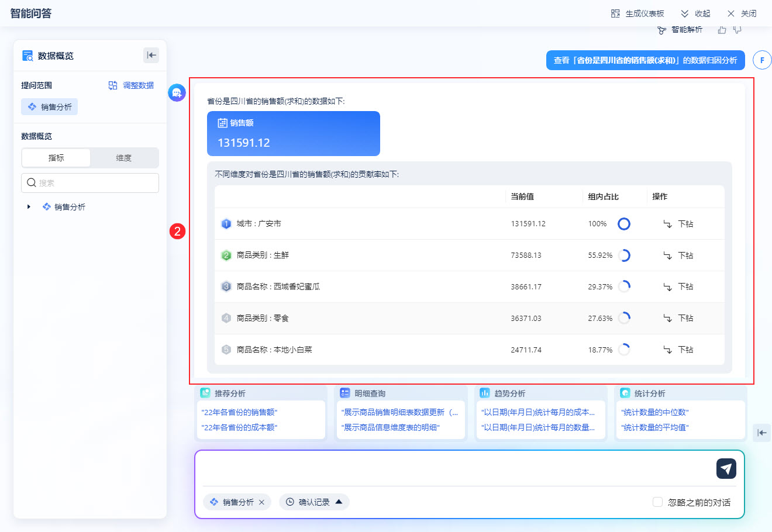772x532 pixels.
Task: Close the 智能问答 panel with 关闭
Action: click(x=742, y=13)
